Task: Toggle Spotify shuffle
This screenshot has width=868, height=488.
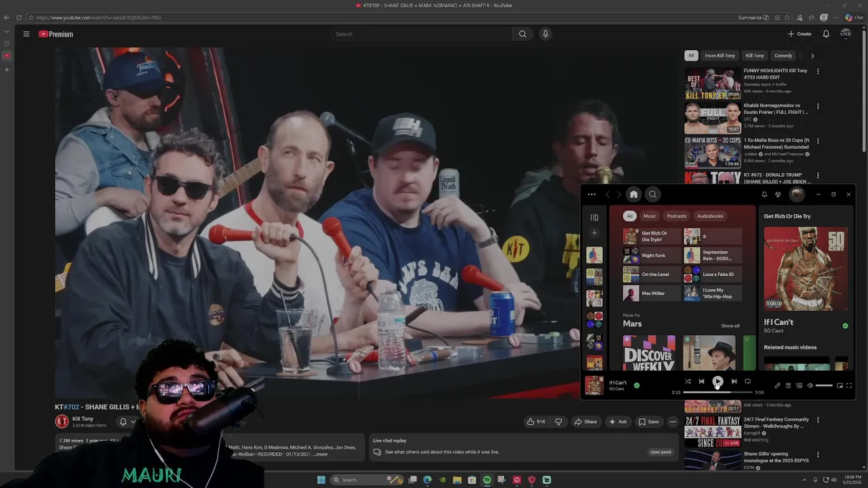Action: pyautogui.click(x=688, y=382)
